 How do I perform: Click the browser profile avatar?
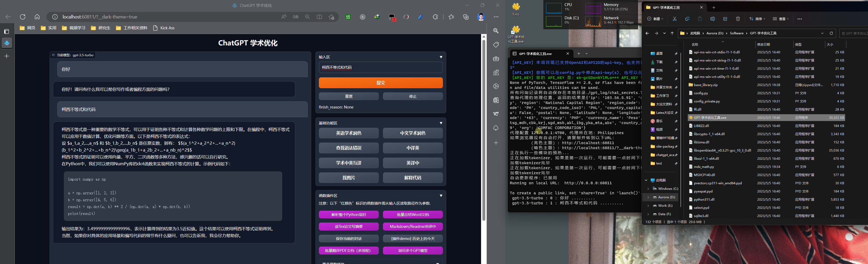(481, 17)
